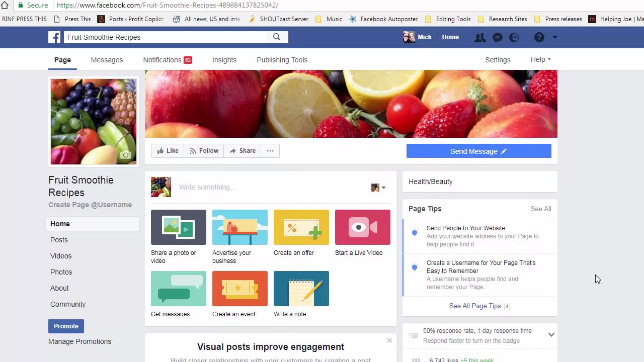644x362 pixels.
Task: Click the Send Message button
Action: (479, 151)
